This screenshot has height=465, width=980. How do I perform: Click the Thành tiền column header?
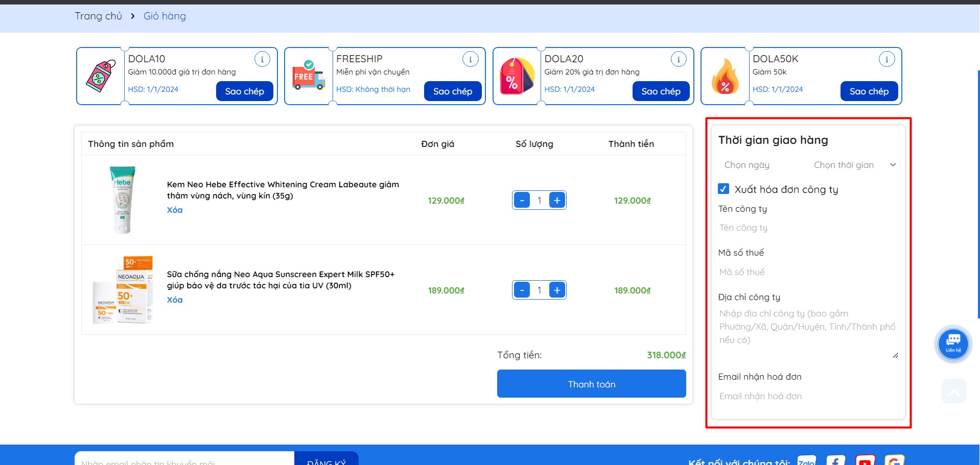[x=631, y=144]
